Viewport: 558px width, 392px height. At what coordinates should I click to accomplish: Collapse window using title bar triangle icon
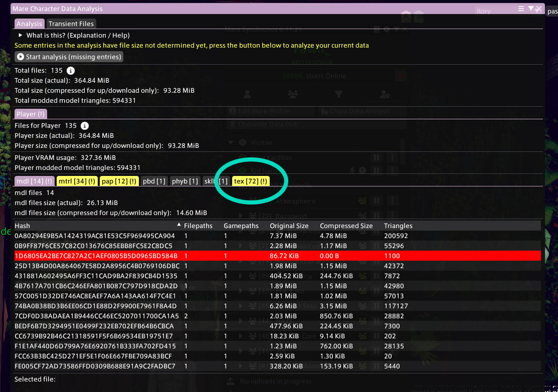click(x=530, y=9)
